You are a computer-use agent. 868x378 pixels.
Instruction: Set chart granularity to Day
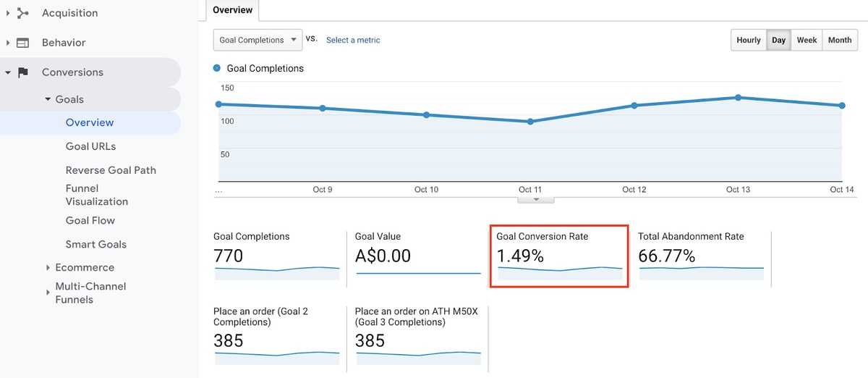pos(779,40)
